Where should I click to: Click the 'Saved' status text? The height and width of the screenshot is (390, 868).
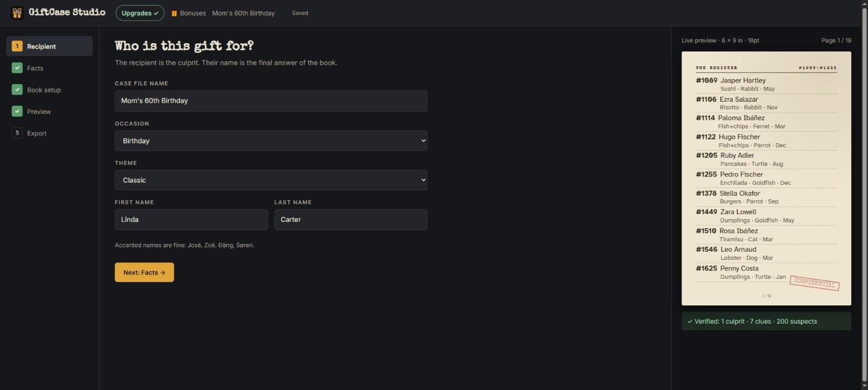[x=300, y=13]
